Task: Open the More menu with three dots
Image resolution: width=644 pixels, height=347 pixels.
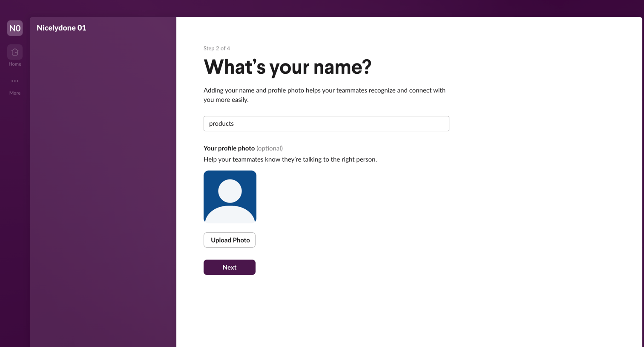Action: click(15, 86)
